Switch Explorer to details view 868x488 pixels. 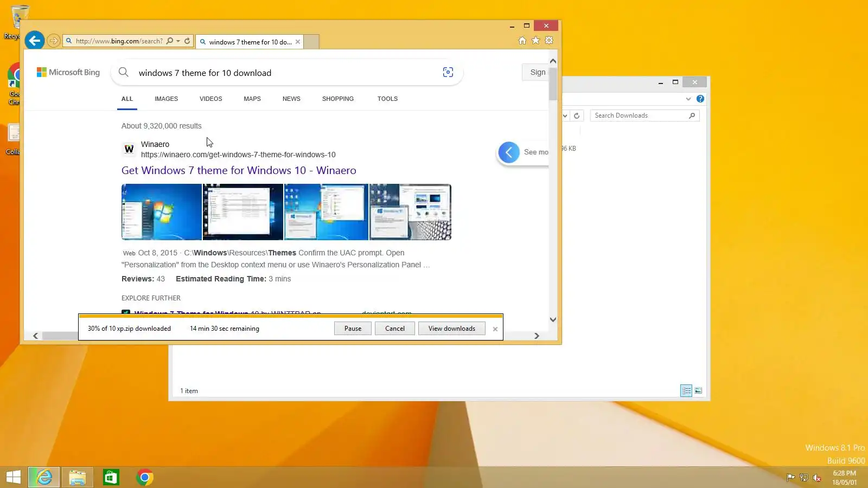(686, 390)
